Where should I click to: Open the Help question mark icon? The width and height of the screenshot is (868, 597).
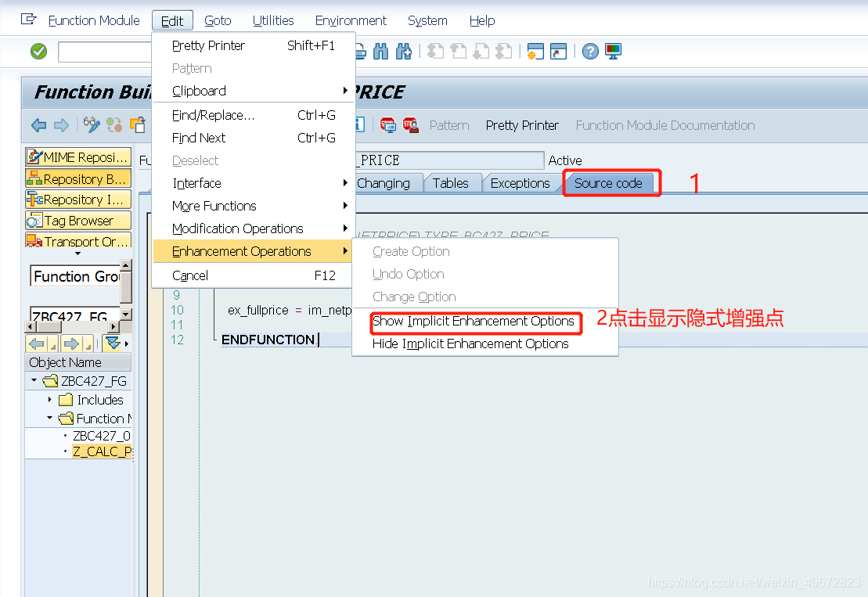point(590,52)
